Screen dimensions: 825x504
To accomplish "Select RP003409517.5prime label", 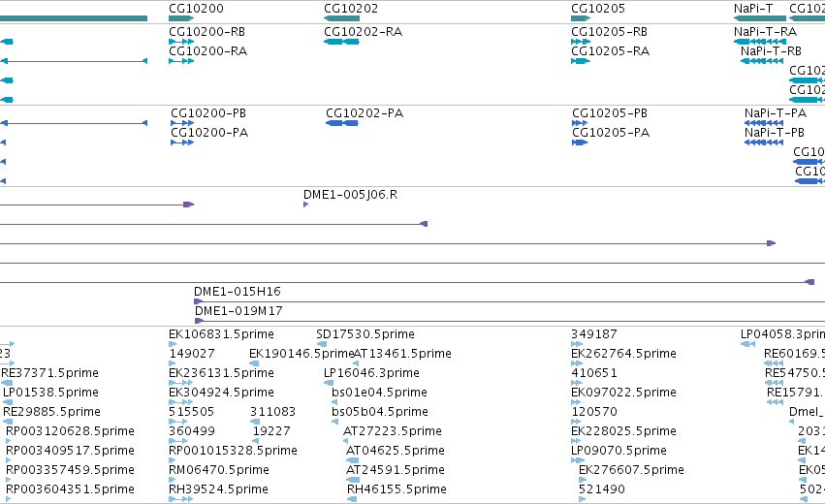I will (70, 451).
